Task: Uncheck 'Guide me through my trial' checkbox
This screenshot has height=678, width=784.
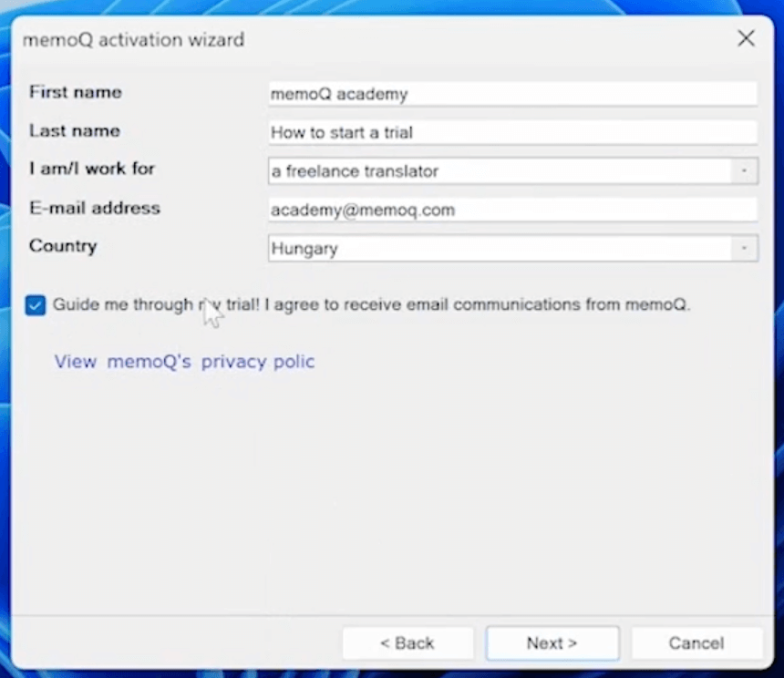Action: click(x=36, y=304)
